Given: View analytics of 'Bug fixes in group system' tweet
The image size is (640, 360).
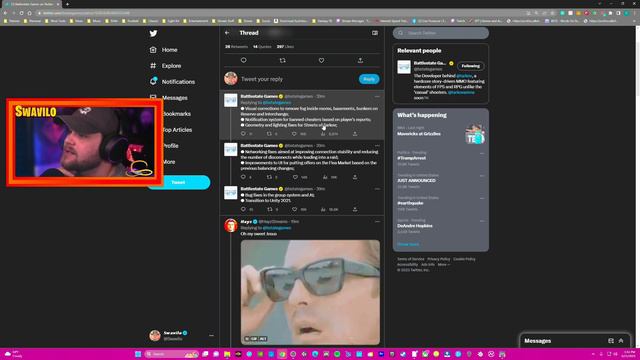Looking at the screenshot, I should click(x=324, y=209).
